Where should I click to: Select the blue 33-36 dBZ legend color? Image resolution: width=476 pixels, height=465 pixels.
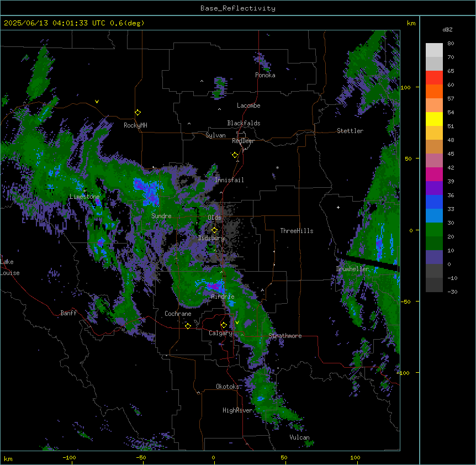tap(434, 202)
